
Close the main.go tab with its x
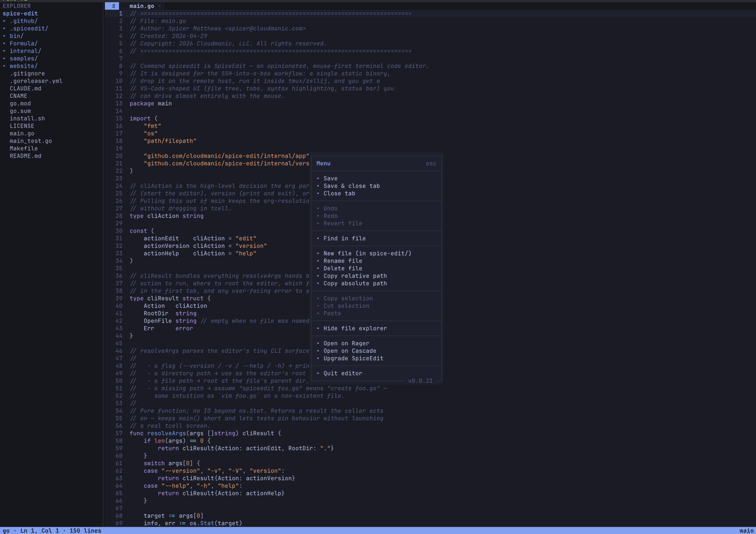160,6
